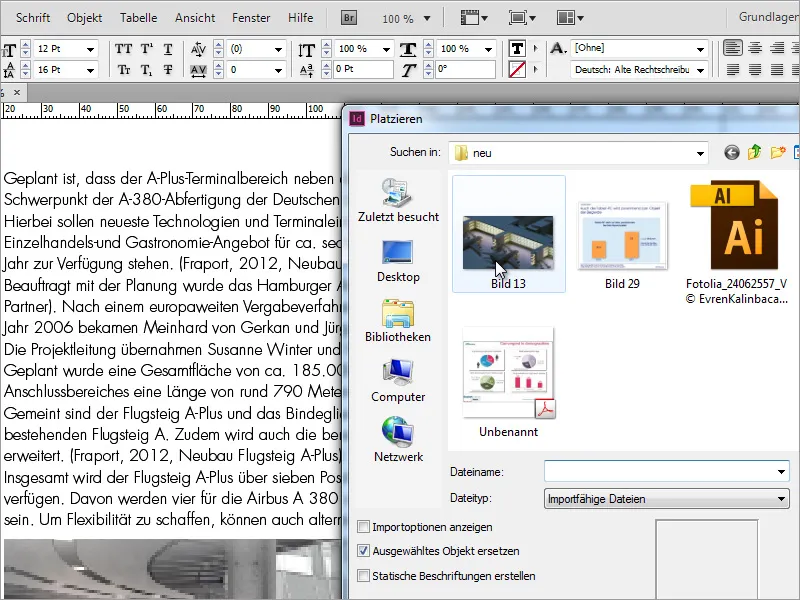Open the Fenster menu
800x600 pixels.
tap(251, 18)
